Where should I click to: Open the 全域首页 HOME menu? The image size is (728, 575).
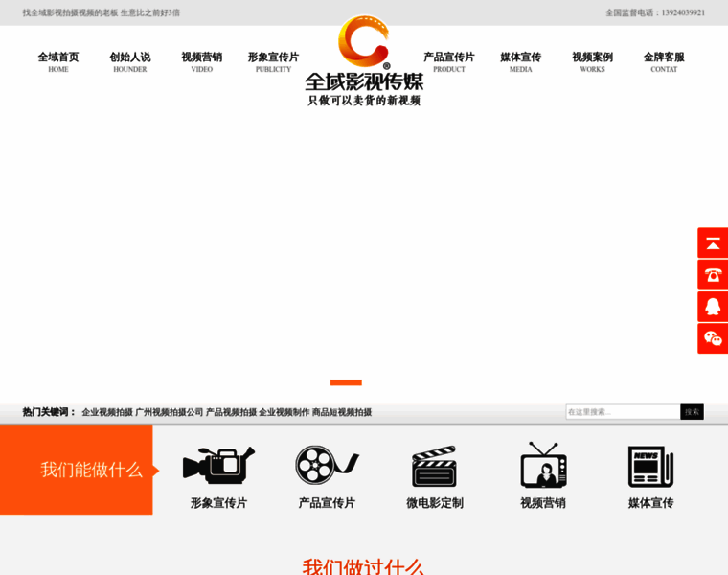pyautogui.click(x=58, y=62)
